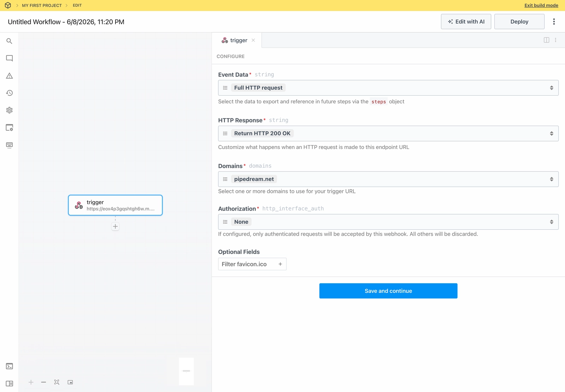Expand the HTTP Response dropdown arrows
Viewport: 565px width, 392px height.
(552, 133)
